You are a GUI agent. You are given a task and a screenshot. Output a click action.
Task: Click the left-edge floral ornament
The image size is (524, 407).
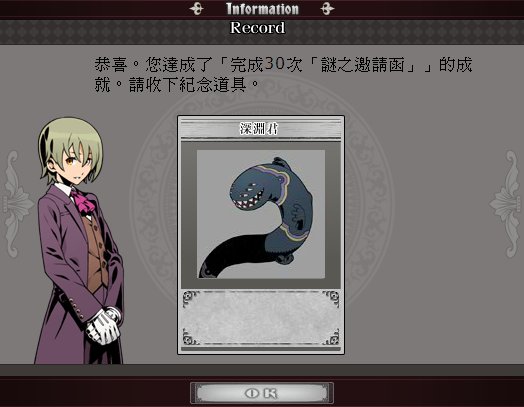coord(15,204)
